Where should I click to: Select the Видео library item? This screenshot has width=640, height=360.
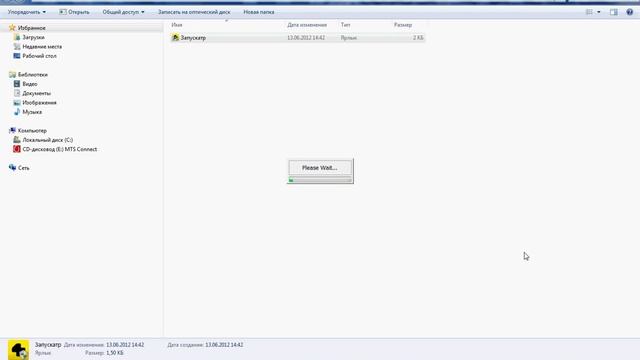pyautogui.click(x=30, y=84)
